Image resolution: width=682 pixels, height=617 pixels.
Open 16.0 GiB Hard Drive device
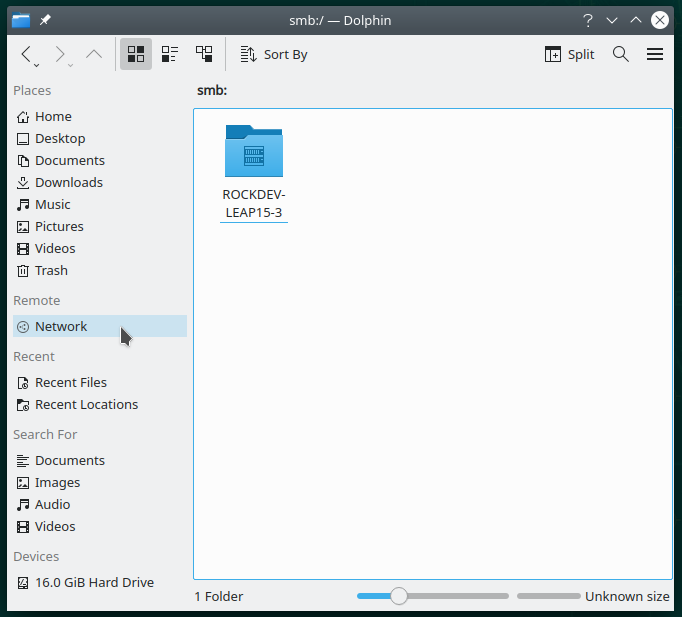click(100, 583)
